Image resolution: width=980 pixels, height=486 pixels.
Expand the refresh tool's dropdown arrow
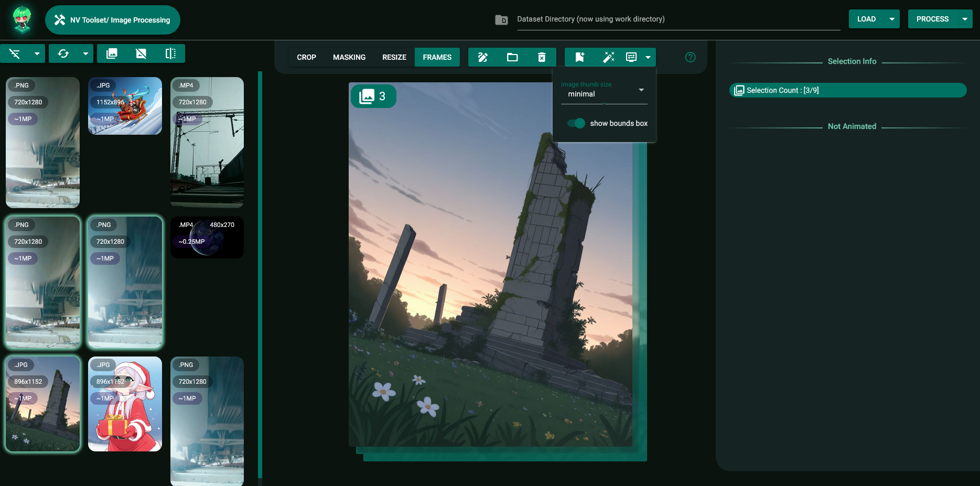[x=85, y=53]
